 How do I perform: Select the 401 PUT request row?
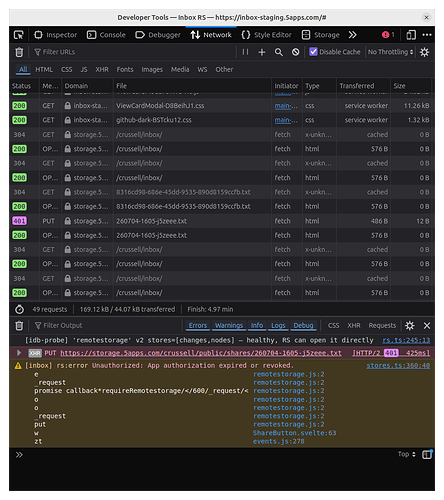[222, 221]
